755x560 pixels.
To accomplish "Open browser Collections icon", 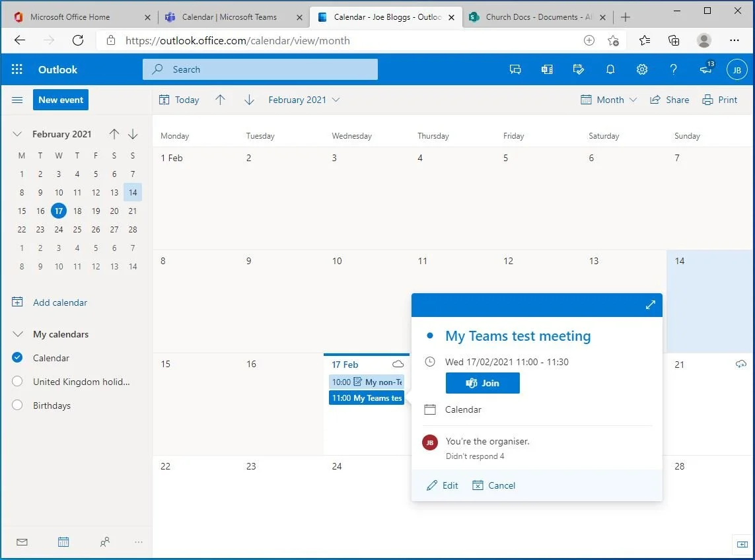I will pos(674,40).
